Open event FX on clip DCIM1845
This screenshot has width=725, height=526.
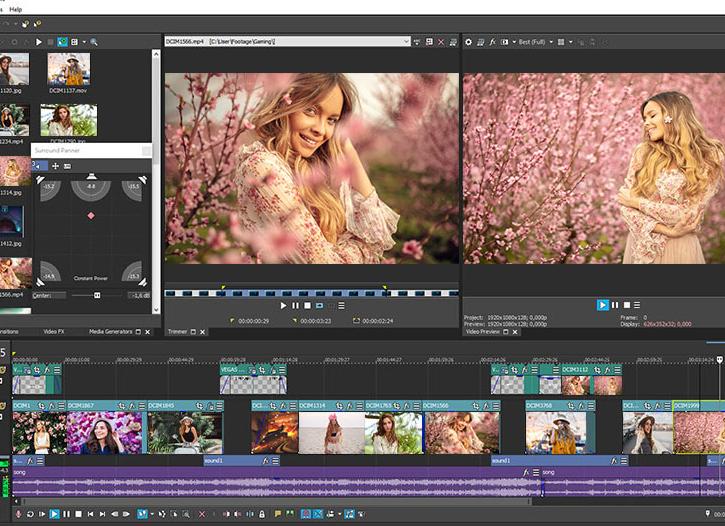(210, 406)
